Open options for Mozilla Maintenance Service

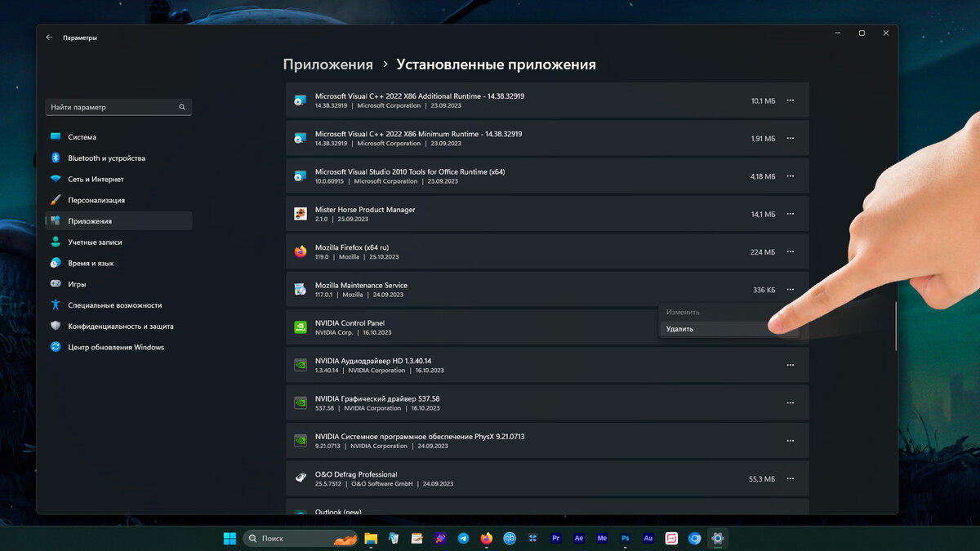coord(790,290)
